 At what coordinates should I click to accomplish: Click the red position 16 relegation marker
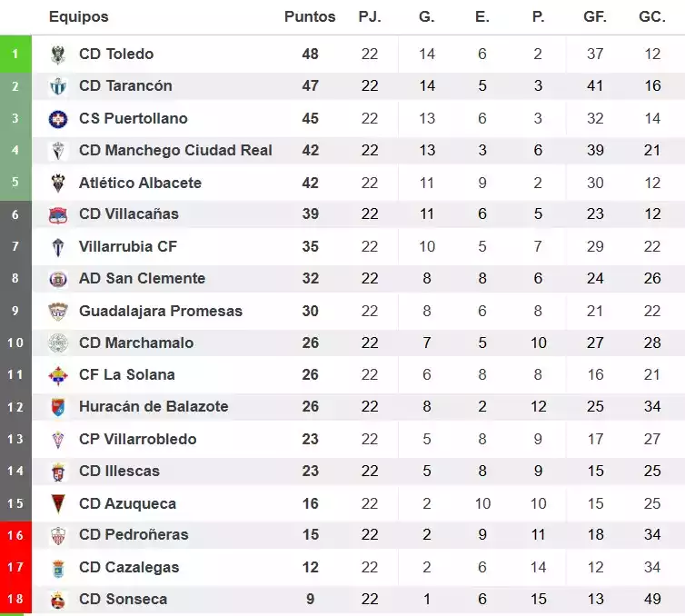[15, 535]
